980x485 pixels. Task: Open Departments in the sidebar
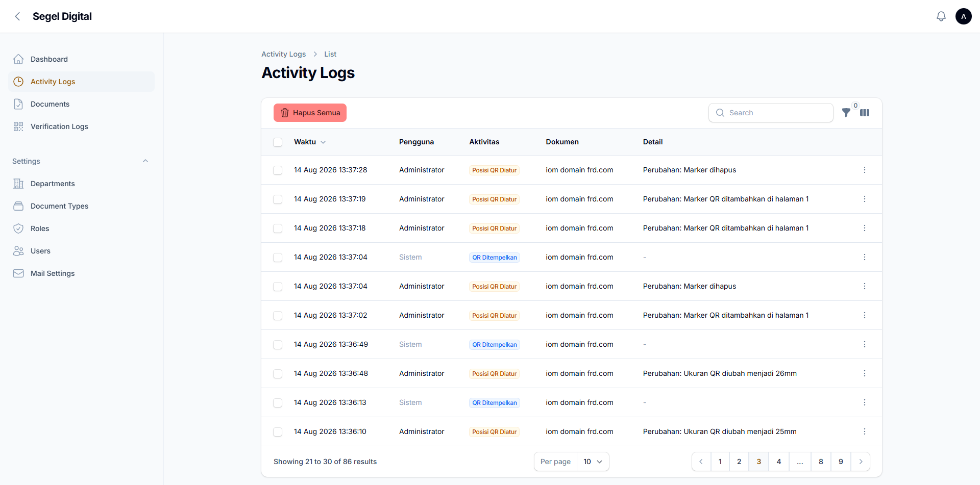(x=81, y=184)
